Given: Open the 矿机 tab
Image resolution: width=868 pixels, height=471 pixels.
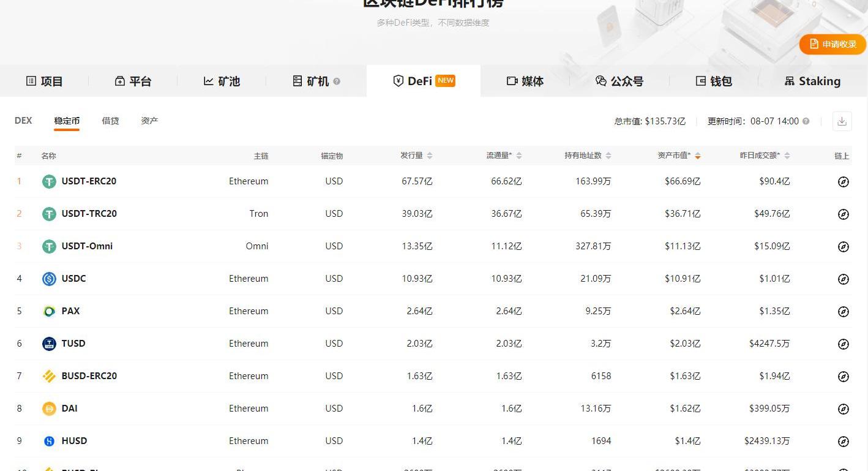Looking at the screenshot, I should tap(311, 81).
